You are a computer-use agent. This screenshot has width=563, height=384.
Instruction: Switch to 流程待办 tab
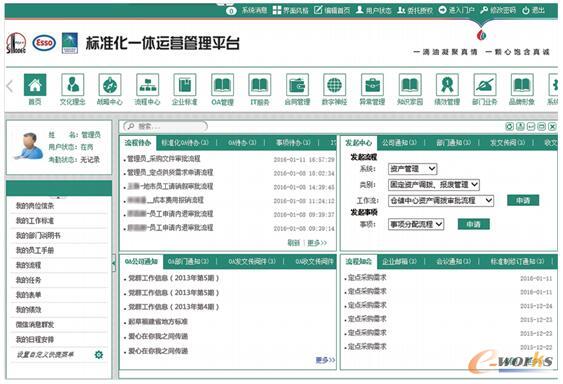coord(138,143)
